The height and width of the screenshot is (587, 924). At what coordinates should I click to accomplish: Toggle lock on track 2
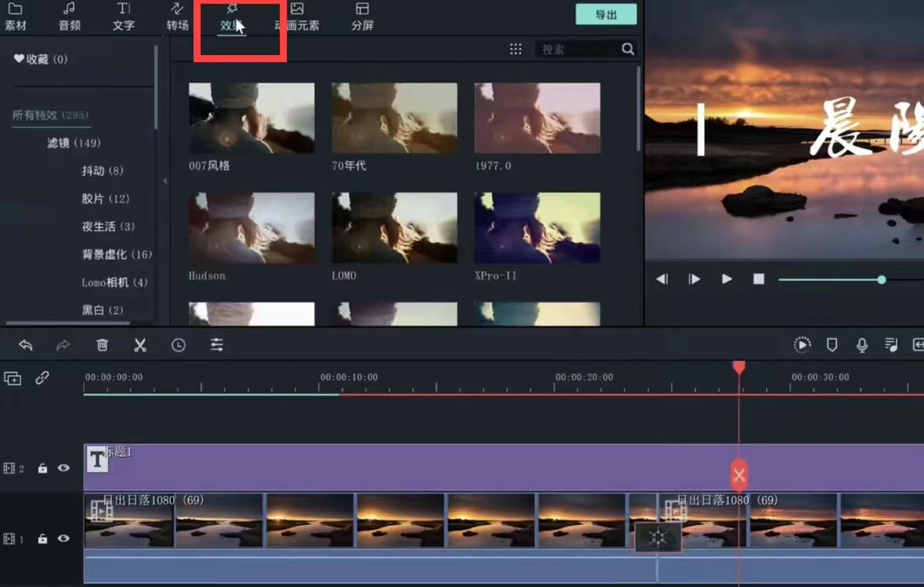tap(42, 468)
